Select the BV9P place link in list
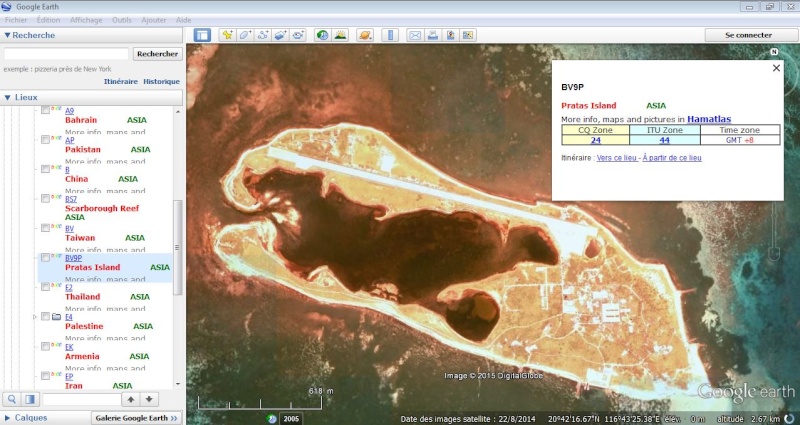The height and width of the screenshot is (425, 800). click(73, 258)
